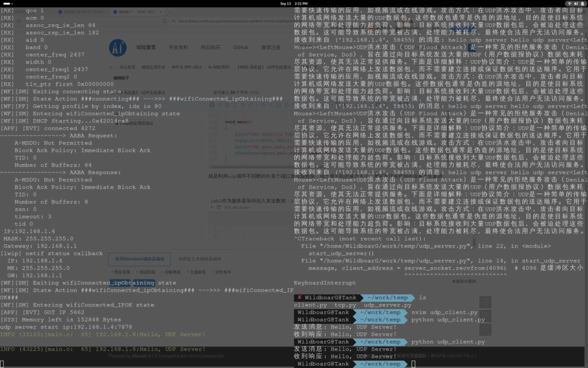588x368 pixels.
Task: Click 使用富文本编辑器编辑 button
Action: pyautogui.click(x=200, y=259)
